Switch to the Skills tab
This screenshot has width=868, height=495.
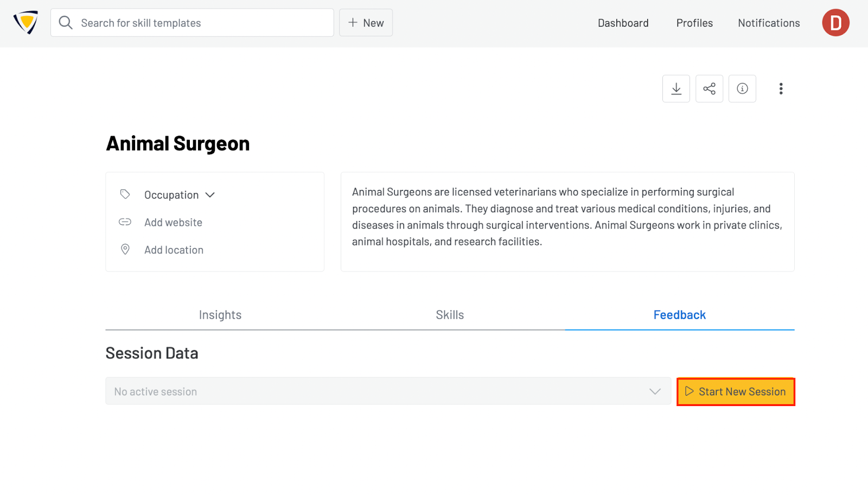[x=450, y=315]
